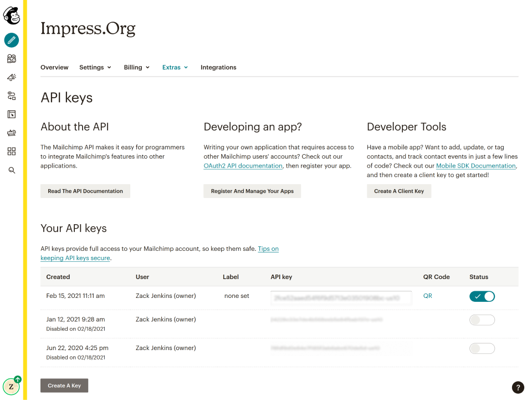Enable the Jun 22, 2020 API key toggle
This screenshot has width=532, height=400.
click(482, 348)
